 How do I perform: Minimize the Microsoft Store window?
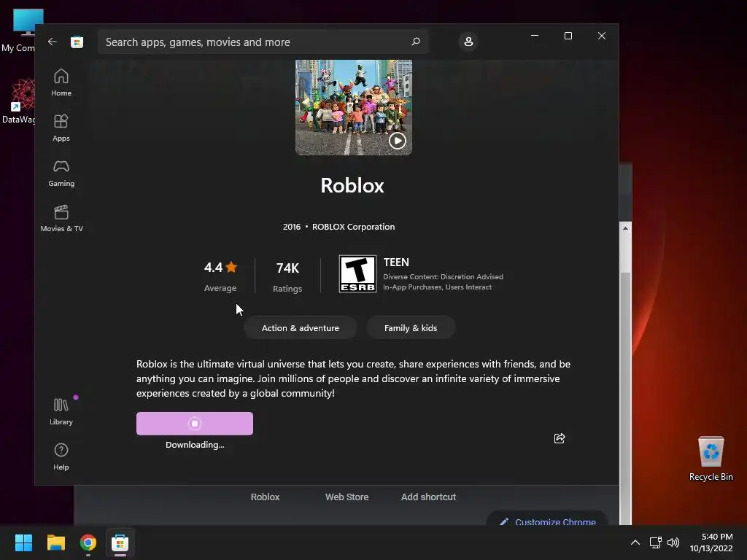point(535,36)
